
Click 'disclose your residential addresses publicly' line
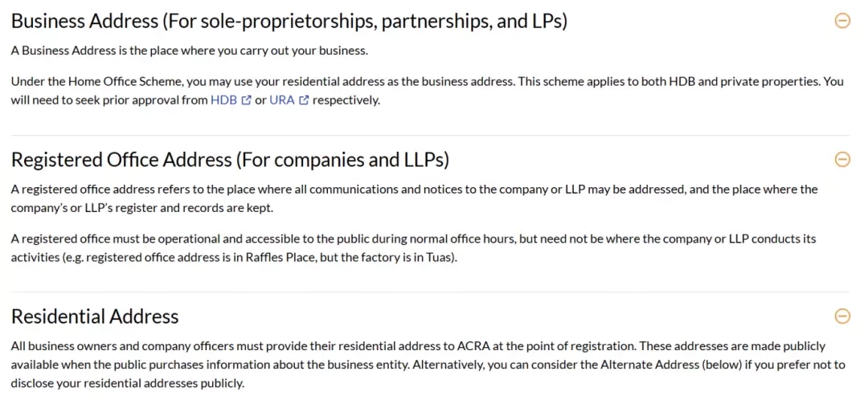(127, 383)
